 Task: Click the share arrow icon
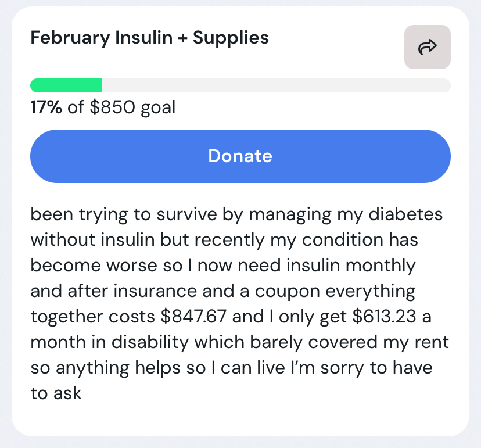[427, 47]
